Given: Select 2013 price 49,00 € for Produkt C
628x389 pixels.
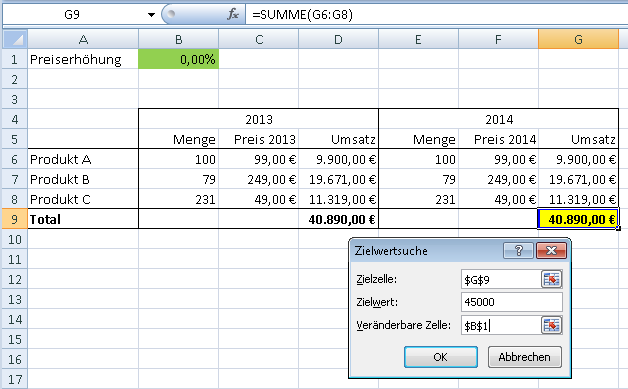Looking at the screenshot, I should [259, 199].
